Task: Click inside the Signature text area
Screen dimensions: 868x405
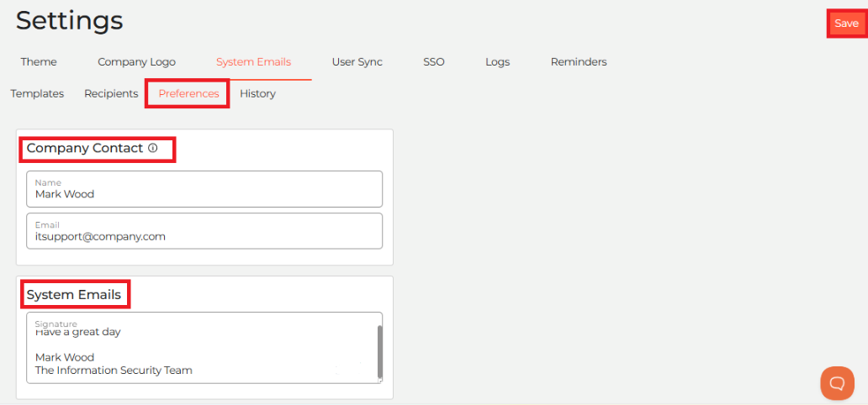Action: (x=202, y=348)
